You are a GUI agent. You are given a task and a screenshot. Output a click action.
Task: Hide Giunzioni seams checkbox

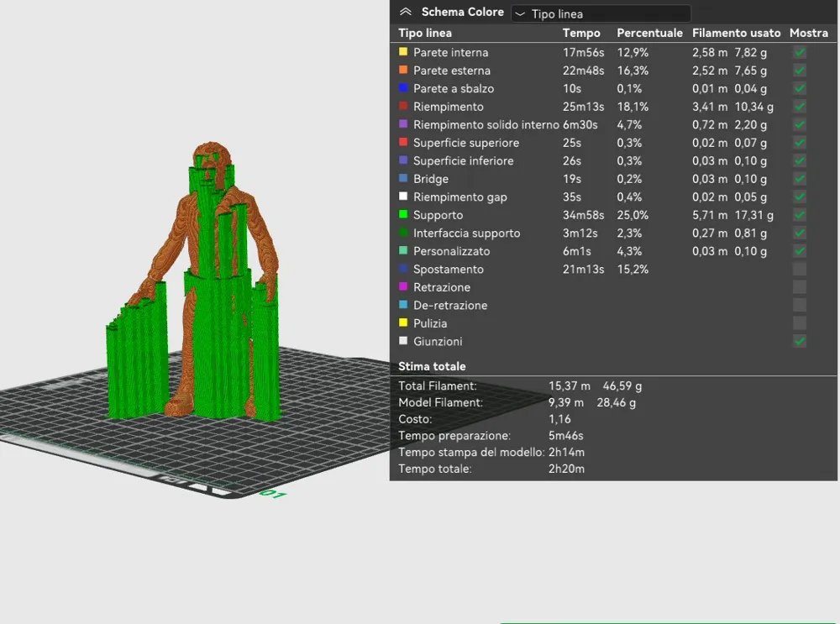click(x=800, y=341)
